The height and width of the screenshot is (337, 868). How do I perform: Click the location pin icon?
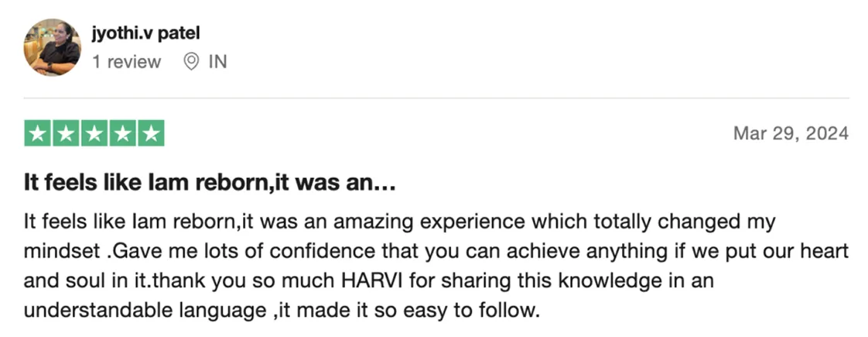coord(190,62)
